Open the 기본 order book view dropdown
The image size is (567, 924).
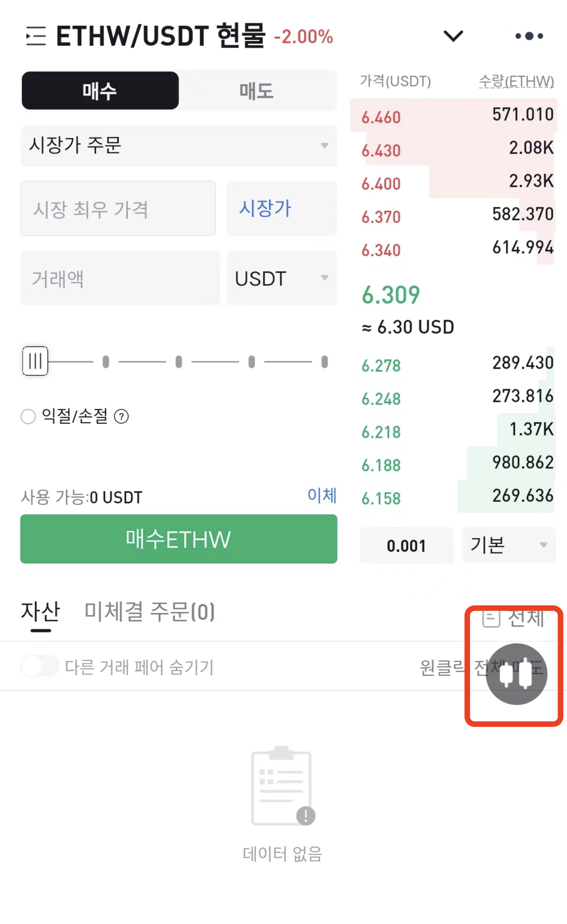pos(509,545)
